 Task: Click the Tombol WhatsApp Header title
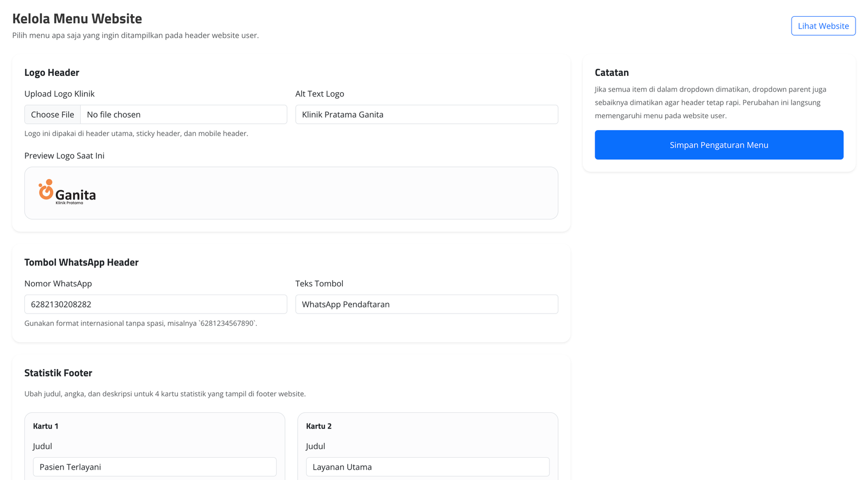pyautogui.click(x=81, y=263)
